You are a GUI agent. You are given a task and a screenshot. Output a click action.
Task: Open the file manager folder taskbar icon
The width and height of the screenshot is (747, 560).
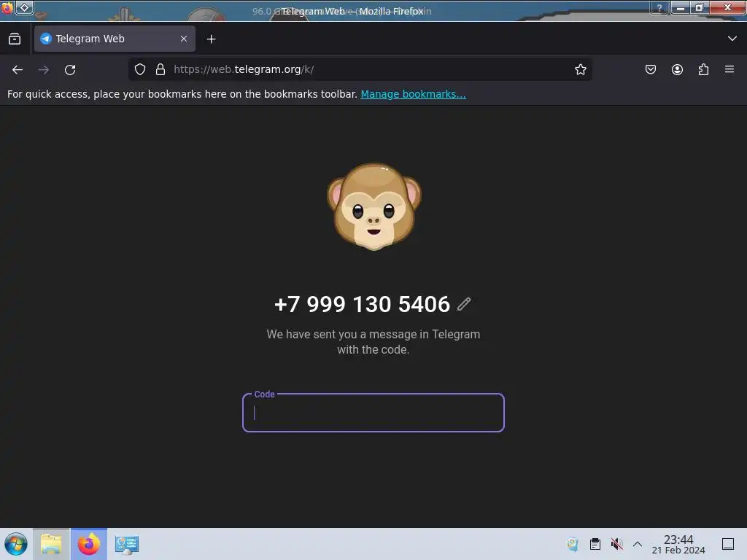point(51,544)
